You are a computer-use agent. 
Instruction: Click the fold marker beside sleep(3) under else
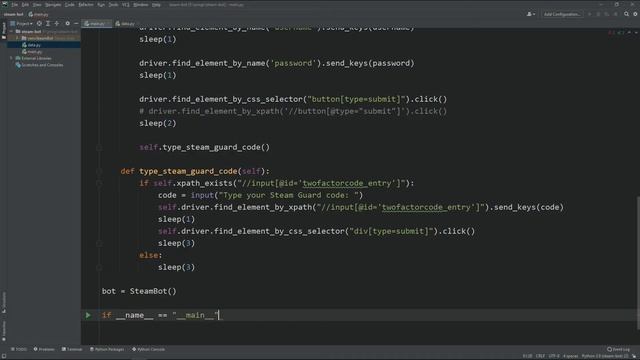click(x=99, y=267)
